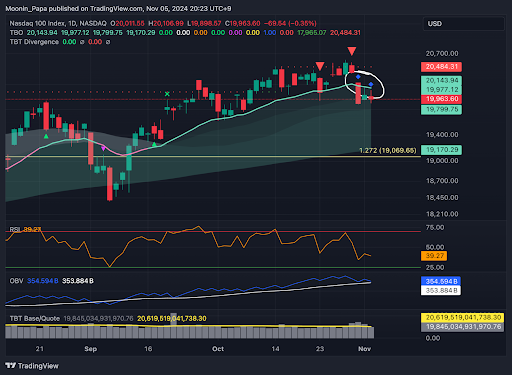The height and width of the screenshot is (375, 512).
Task: Click the RSI indicator label
Action: pos(15,230)
